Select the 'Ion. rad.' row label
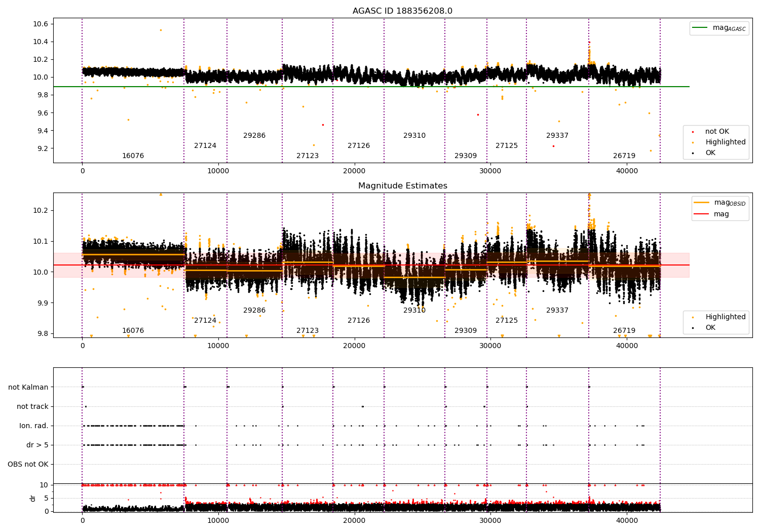This screenshot has height=532, width=760. pos(34,426)
